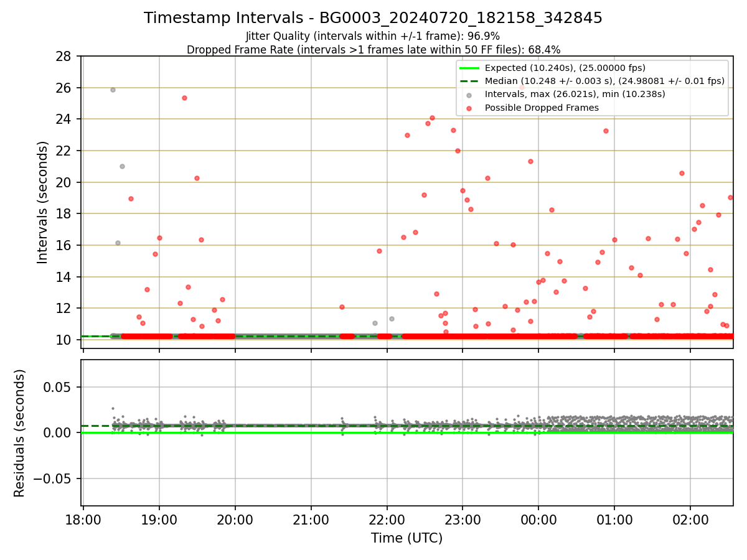This screenshot has width=747, height=560.
Task: Select the 'Jitter Quality' 96.9% subtitle line
Action: point(373,36)
